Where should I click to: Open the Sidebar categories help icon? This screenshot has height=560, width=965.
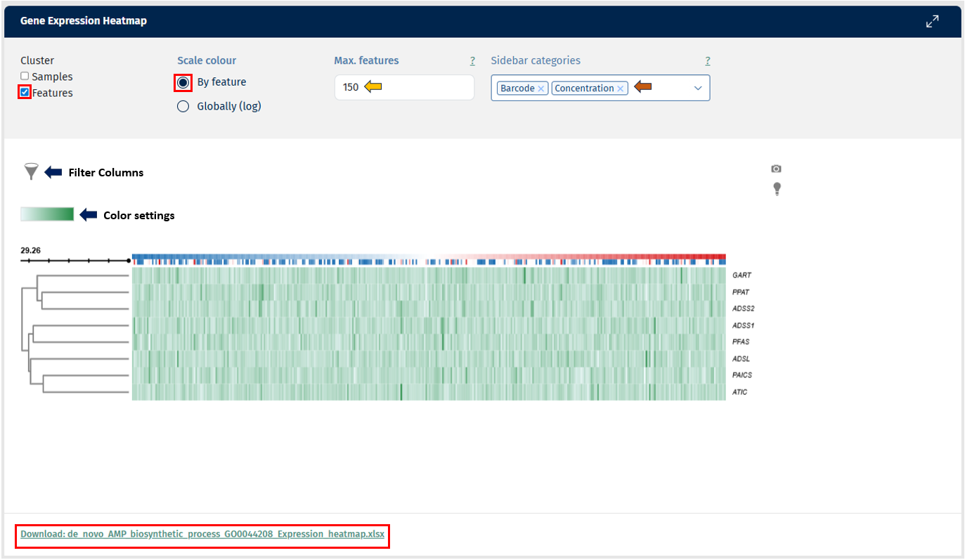tap(708, 60)
